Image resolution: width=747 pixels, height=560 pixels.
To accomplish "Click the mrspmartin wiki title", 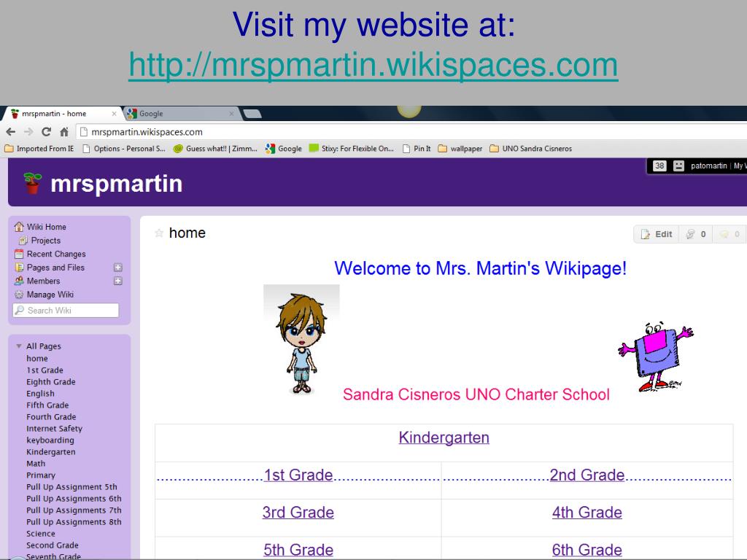I will coord(116,184).
